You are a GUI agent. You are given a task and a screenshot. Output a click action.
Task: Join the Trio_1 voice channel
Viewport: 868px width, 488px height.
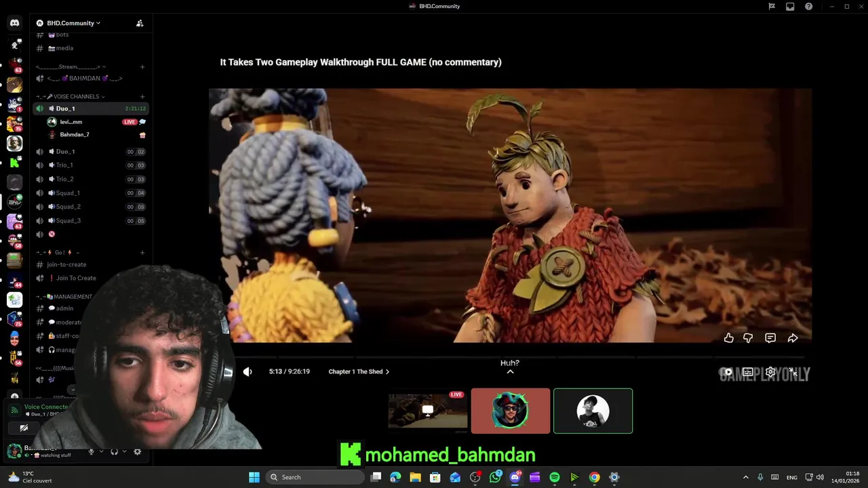[90, 165]
